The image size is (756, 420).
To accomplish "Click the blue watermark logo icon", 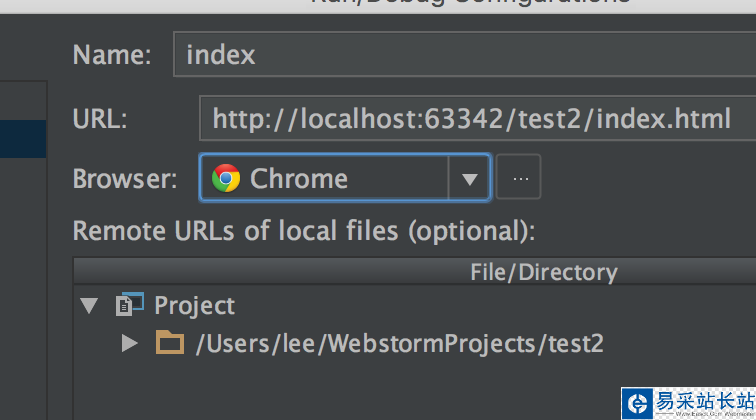I will pyautogui.click(x=636, y=404).
